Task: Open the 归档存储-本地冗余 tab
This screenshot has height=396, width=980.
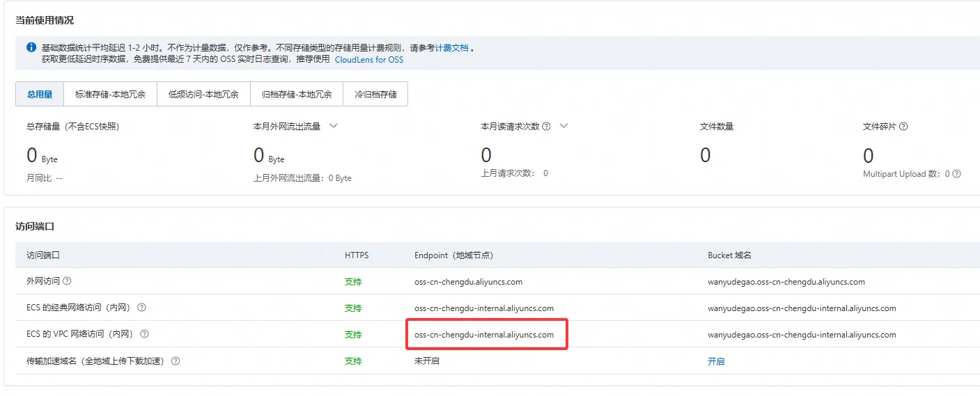Action: [x=297, y=94]
